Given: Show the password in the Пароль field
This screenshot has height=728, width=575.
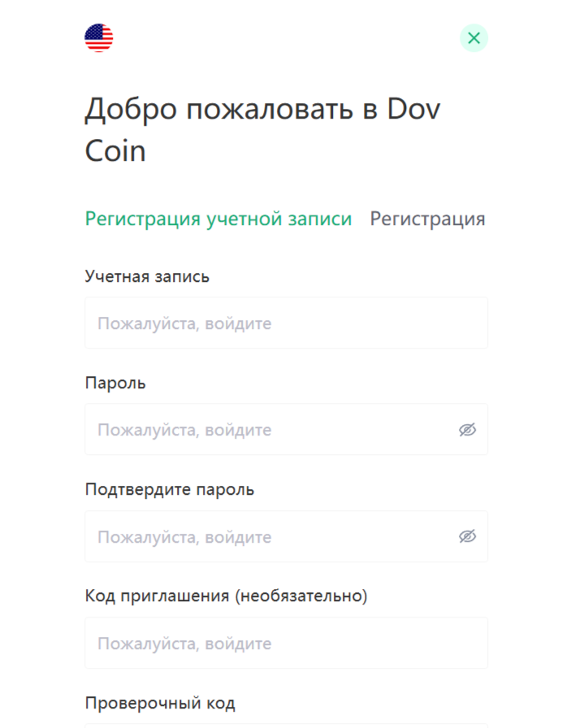Looking at the screenshot, I should [467, 430].
